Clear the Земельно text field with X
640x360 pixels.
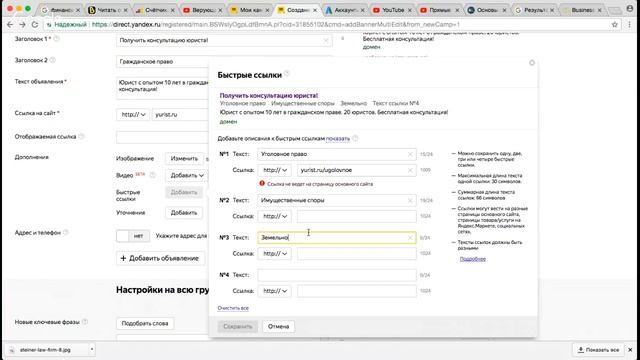point(410,238)
